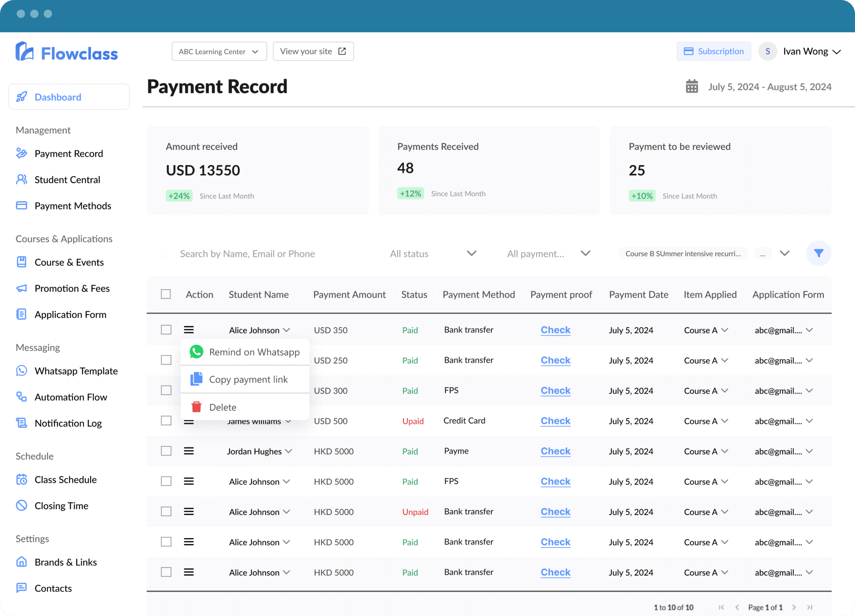
Task: Check the Unpaid HKD 5000 row checkbox
Action: tap(166, 511)
